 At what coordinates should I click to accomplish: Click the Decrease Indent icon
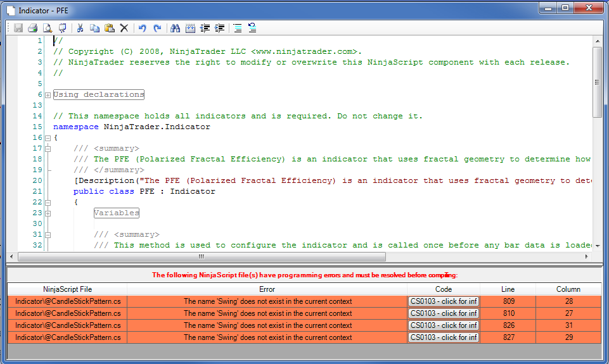[x=205, y=28]
